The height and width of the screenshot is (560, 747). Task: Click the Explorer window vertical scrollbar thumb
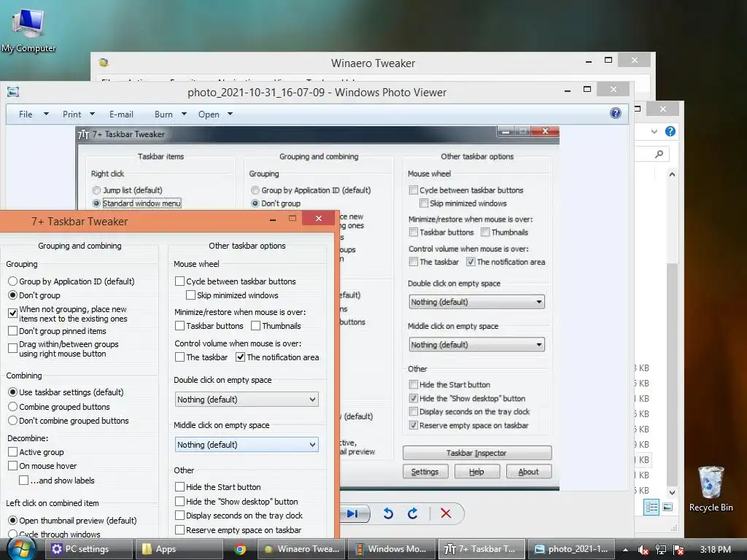[x=672, y=374]
